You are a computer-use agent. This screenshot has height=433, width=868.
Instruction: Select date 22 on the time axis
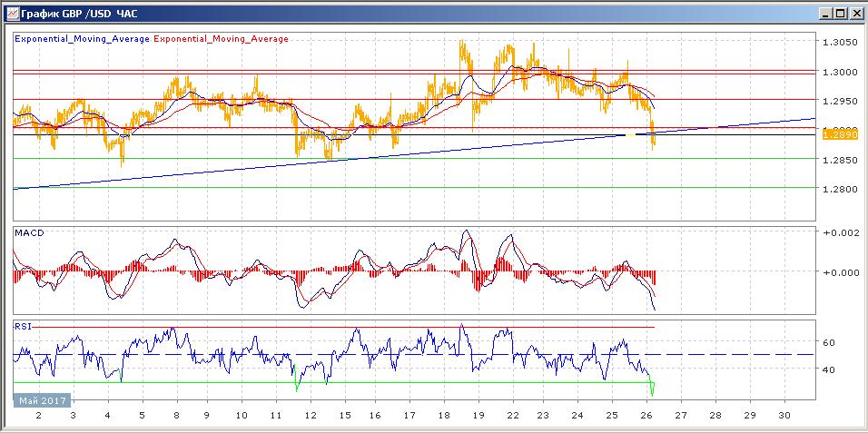coord(513,415)
